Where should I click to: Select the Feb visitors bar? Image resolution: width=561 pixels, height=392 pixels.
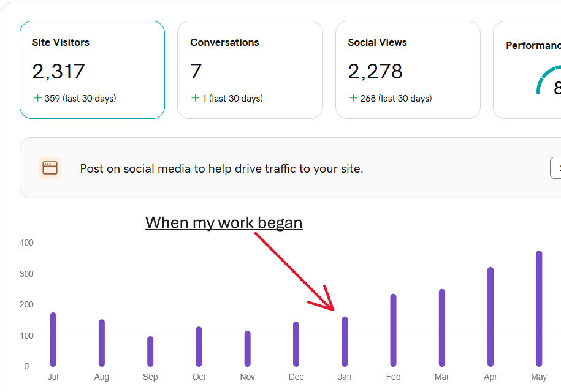pos(393,330)
